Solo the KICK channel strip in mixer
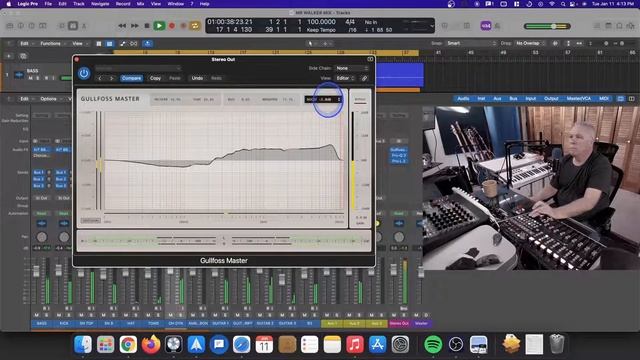This screenshot has height=360, width=640. tap(69, 315)
